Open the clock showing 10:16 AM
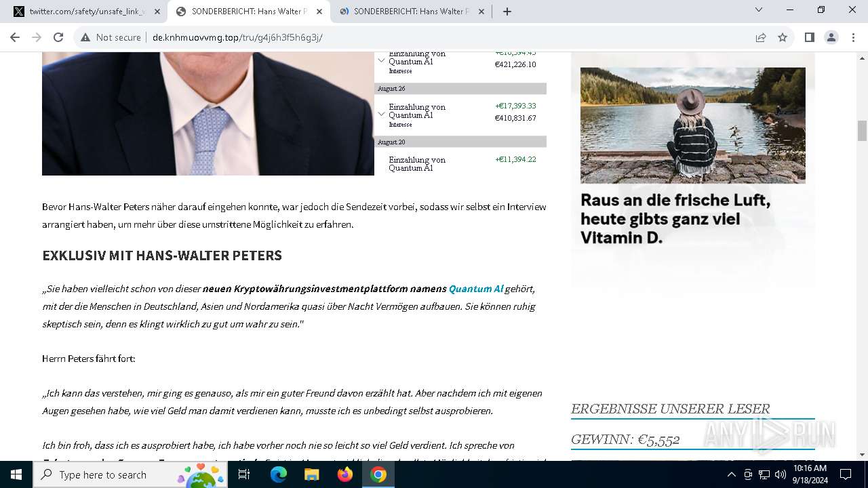This screenshot has height=488, width=868. pos(810,474)
